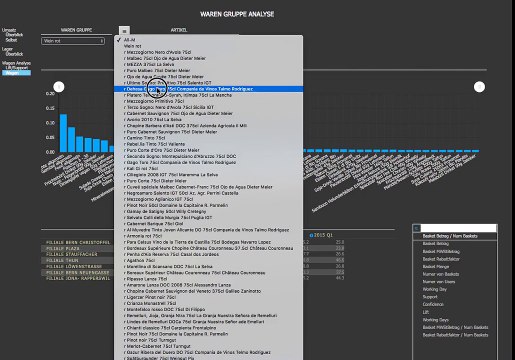
Task: Pick Pinot Noir 50cl Domaine la Capitaine
Action: coord(208,205)
